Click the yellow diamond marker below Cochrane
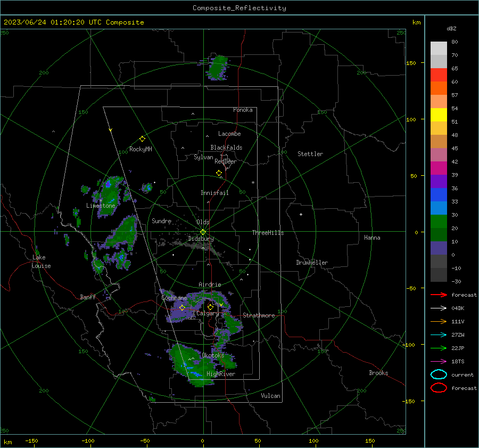Viewport: 479px width, 448px height. click(x=182, y=307)
